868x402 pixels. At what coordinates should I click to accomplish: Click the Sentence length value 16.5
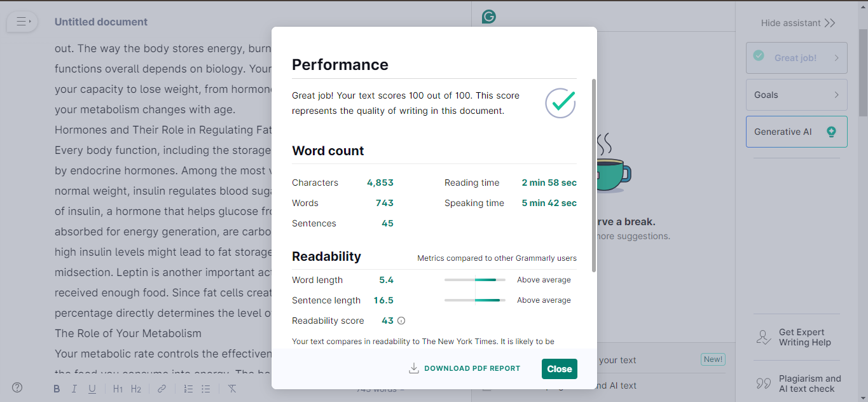383,300
